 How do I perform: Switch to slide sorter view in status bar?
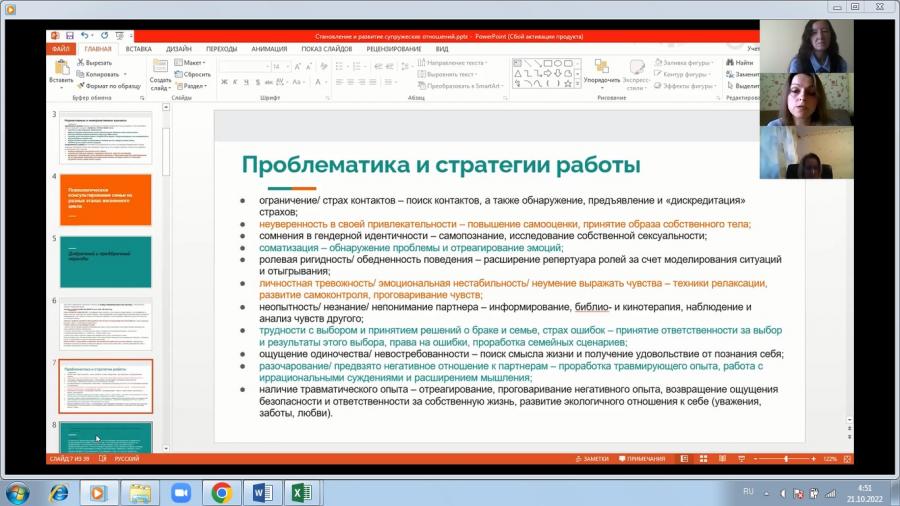tap(703, 459)
